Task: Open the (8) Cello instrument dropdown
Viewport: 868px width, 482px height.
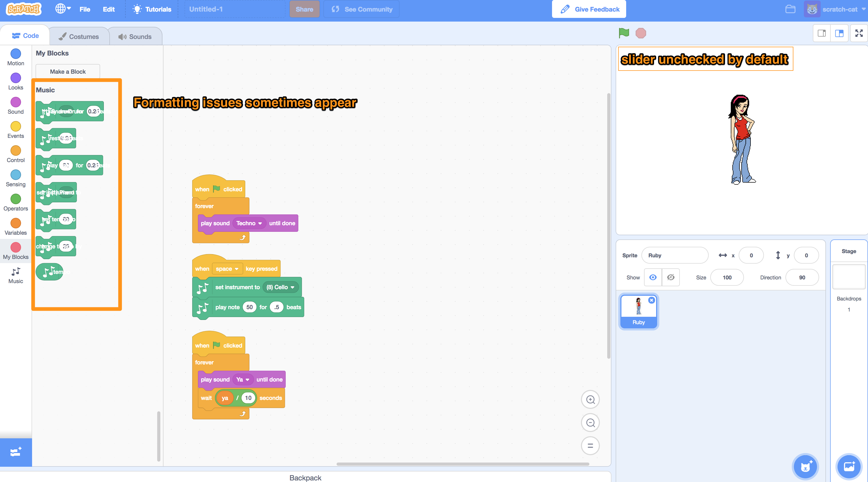Action: click(280, 287)
